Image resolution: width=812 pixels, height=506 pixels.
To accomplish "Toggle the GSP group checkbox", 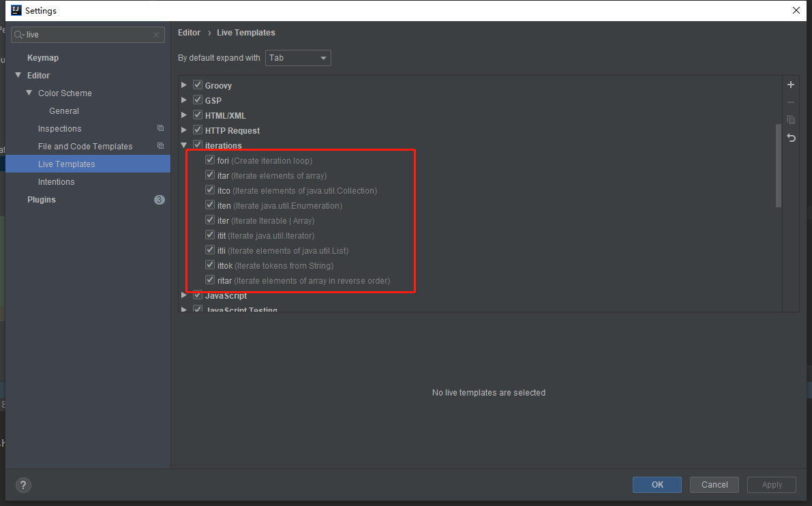I will [198, 100].
